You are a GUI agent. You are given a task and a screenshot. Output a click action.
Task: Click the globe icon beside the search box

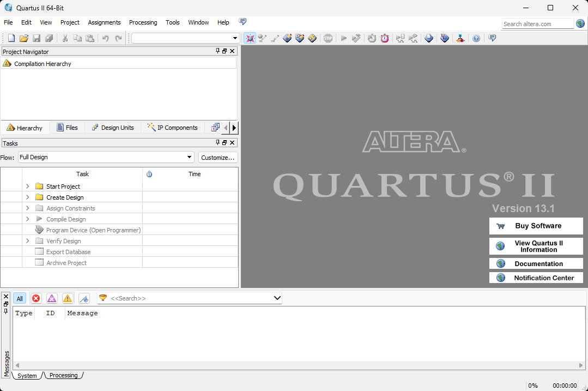tap(580, 23)
